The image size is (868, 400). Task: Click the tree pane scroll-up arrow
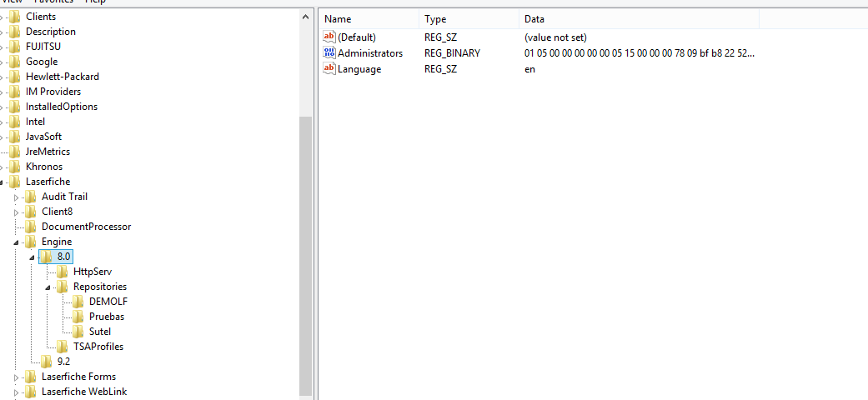[305, 17]
